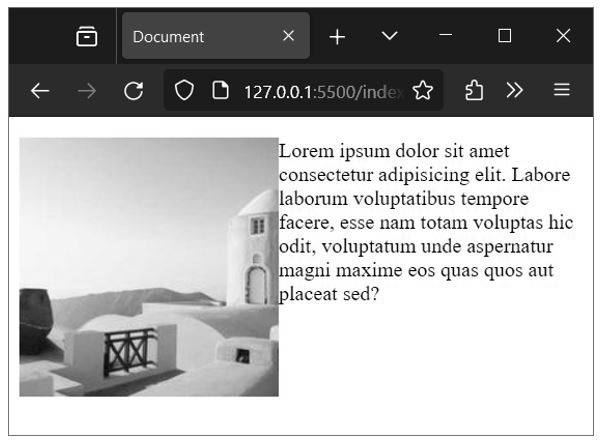Expand more tools overflow chevron
The height and width of the screenshot is (445, 603).
(x=515, y=91)
